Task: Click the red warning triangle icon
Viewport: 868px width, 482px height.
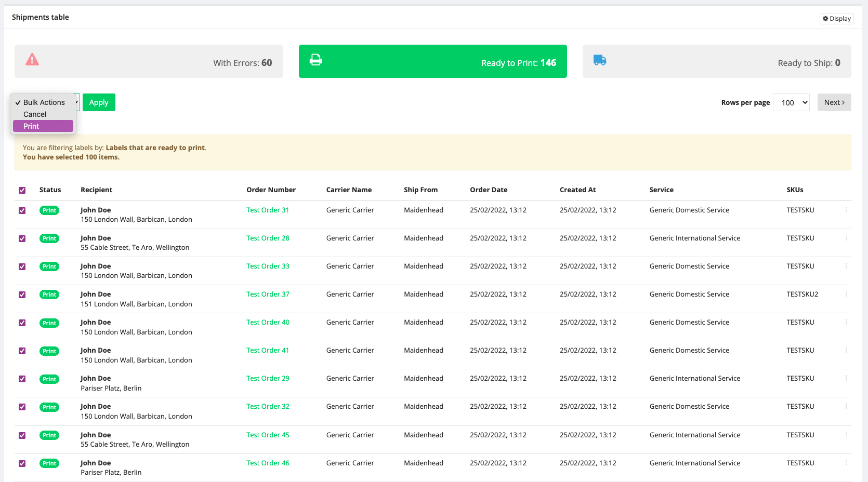Action: click(32, 60)
